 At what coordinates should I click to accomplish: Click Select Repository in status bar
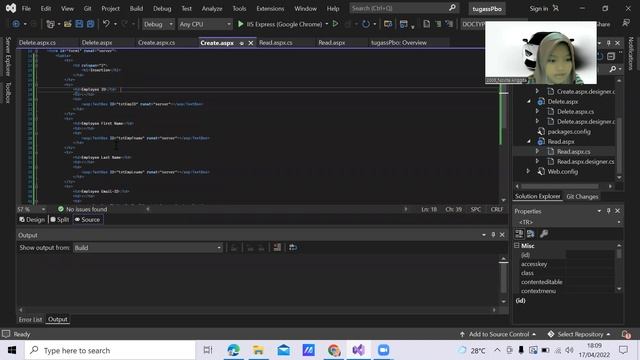click(x=579, y=334)
